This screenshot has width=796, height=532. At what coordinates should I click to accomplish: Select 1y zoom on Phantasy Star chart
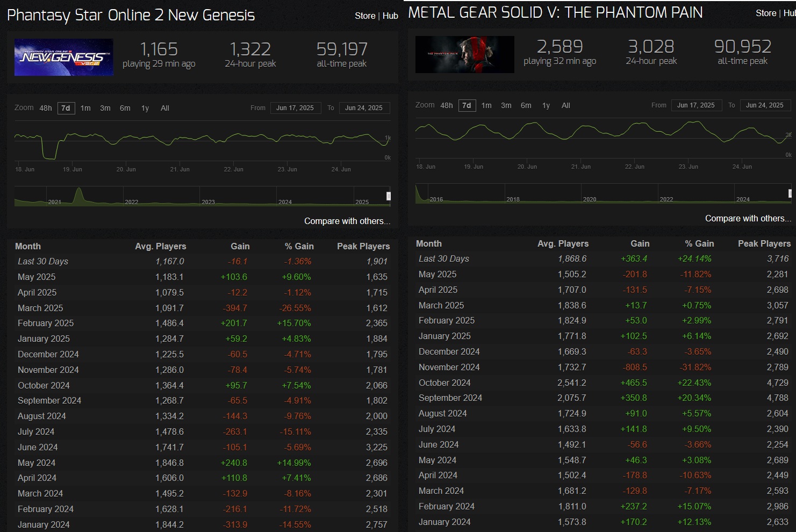click(x=145, y=108)
